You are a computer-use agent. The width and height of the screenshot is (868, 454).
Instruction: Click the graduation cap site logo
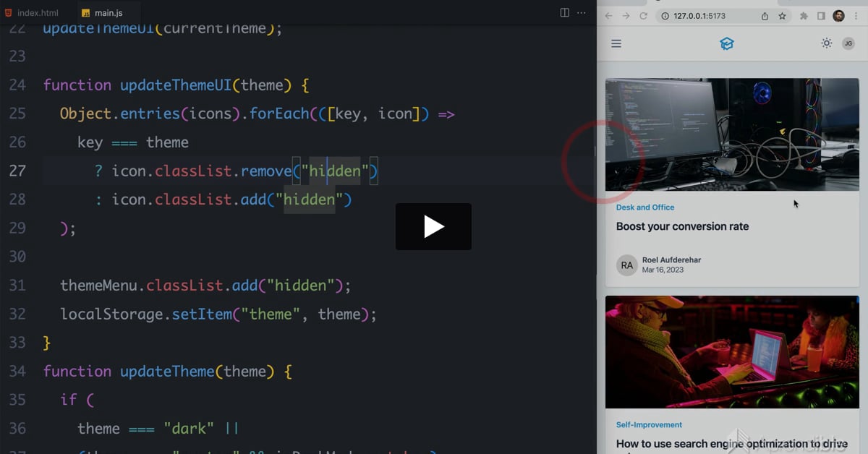[x=727, y=44]
